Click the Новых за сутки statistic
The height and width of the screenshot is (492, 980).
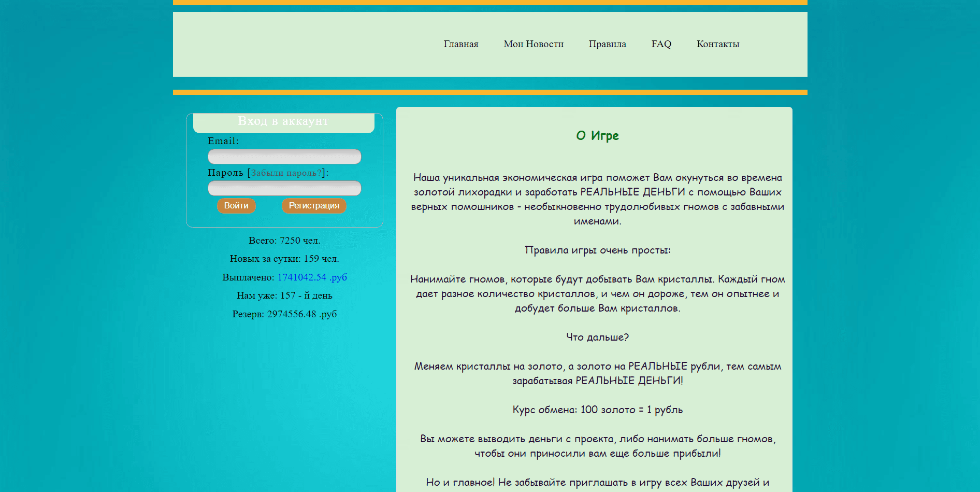[x=284, y=258]
